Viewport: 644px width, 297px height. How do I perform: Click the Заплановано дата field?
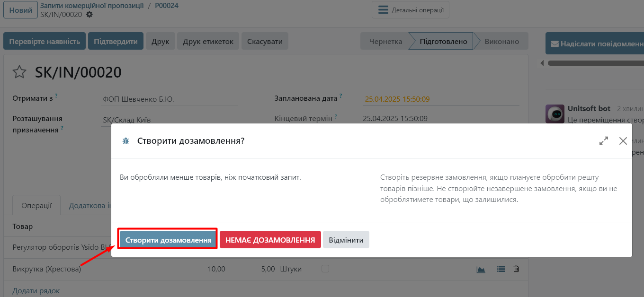pyautogui.click(x=440, y=99)
